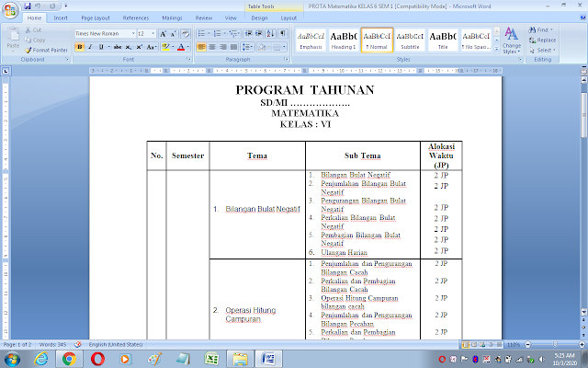
Task: Open Google Chrome from the taskbar
Action: pos(69,359)
